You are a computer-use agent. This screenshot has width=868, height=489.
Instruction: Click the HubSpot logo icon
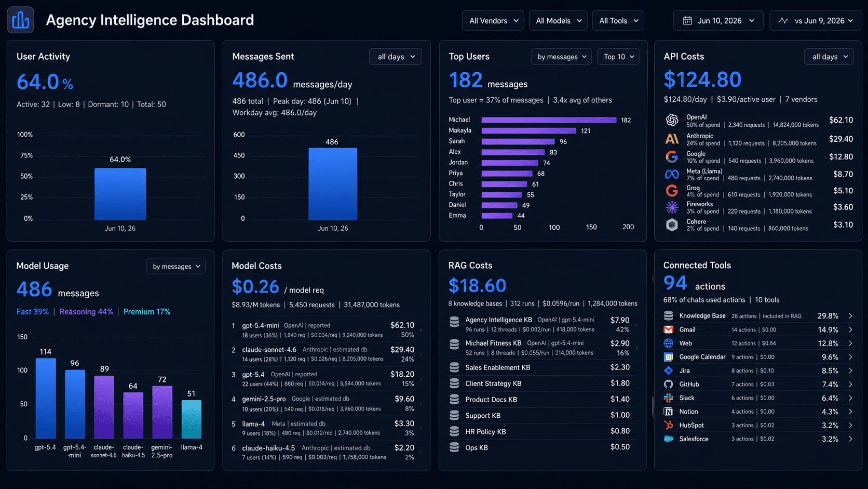[669, 425]
